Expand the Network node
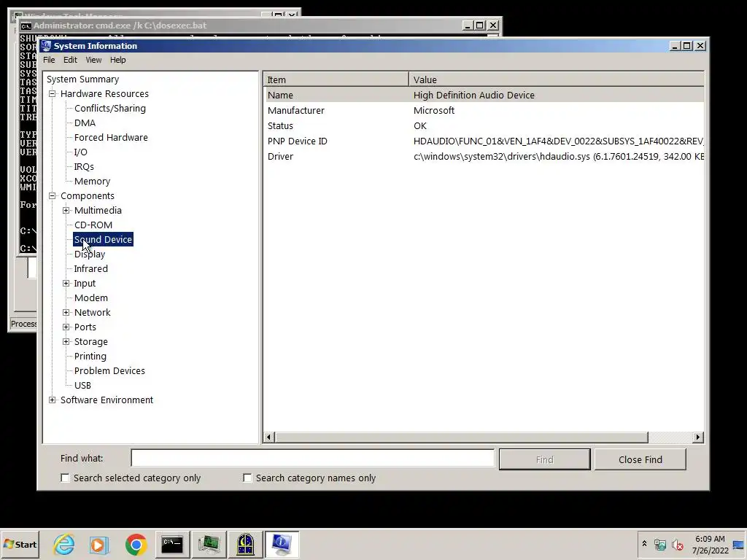Screen dimensions: 747x560 (x=66, y=312)
